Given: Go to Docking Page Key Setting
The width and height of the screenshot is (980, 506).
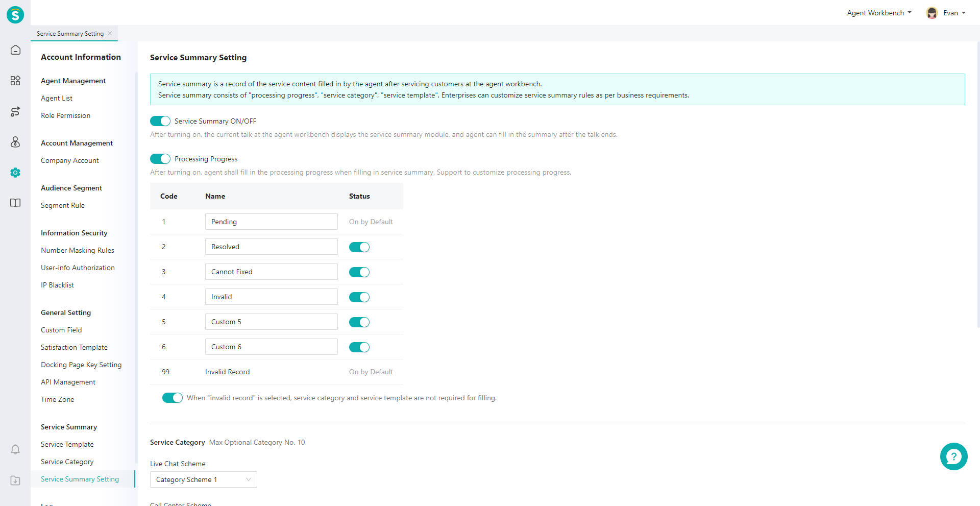Looking at the screenshot, I should (x=81, y=365).
